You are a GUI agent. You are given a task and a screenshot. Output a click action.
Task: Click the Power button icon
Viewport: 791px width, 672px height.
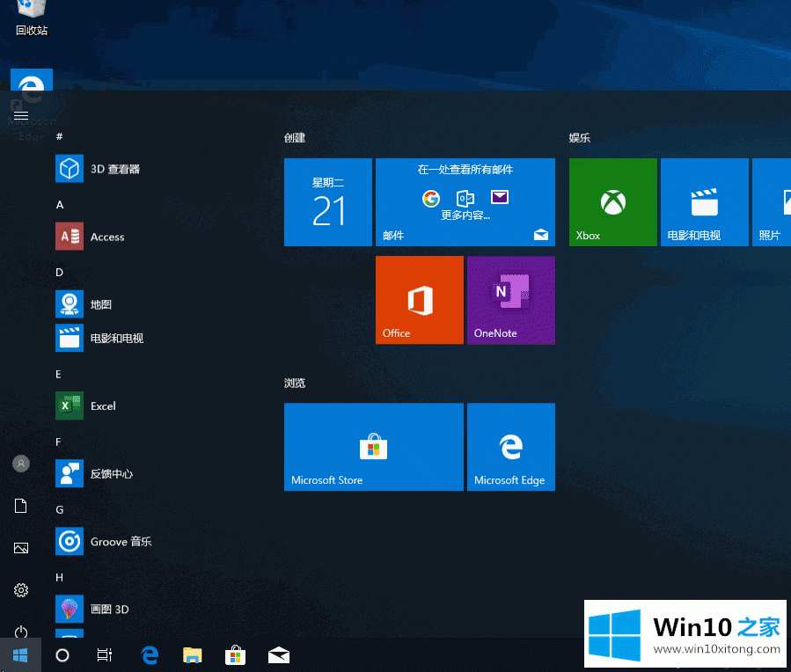click(21, 632)
